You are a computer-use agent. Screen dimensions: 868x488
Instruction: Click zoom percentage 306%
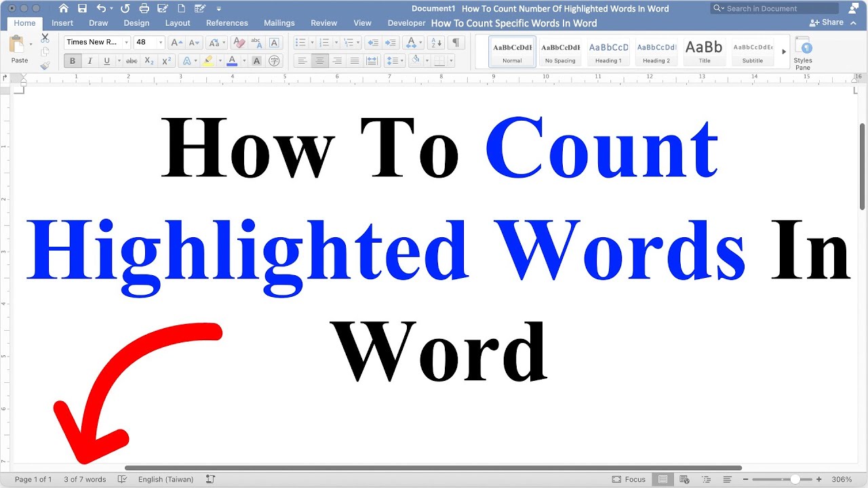coord(842,479)
